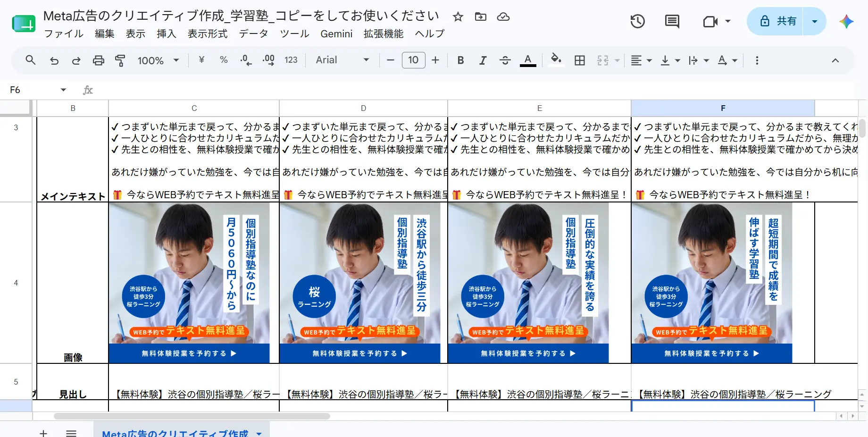Open the more toolbar options menu
This screenshot has height=437, width=868.
(x=757, y=60)
